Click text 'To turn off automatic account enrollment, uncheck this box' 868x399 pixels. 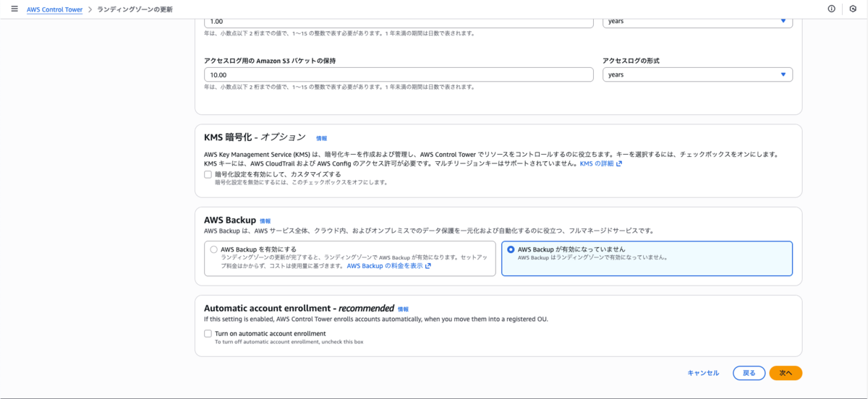[x=289, y=341]
